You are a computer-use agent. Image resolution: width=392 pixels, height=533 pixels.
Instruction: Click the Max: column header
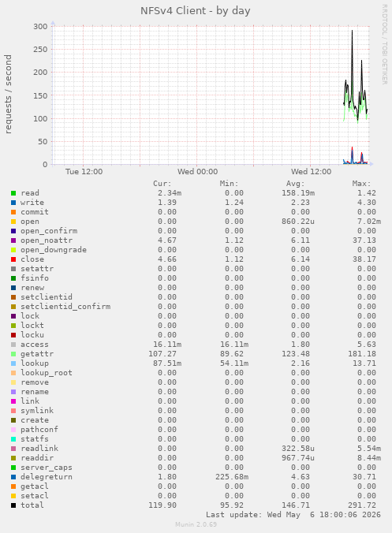[361, 184]
